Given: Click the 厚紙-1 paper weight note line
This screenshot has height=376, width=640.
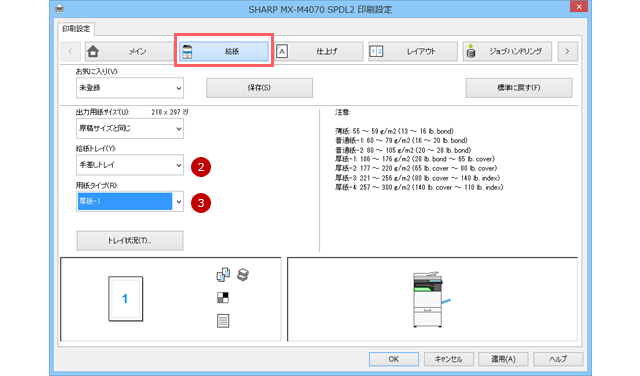Looking at the screenshot, I should pyautogui.click(x=415, y=159).
